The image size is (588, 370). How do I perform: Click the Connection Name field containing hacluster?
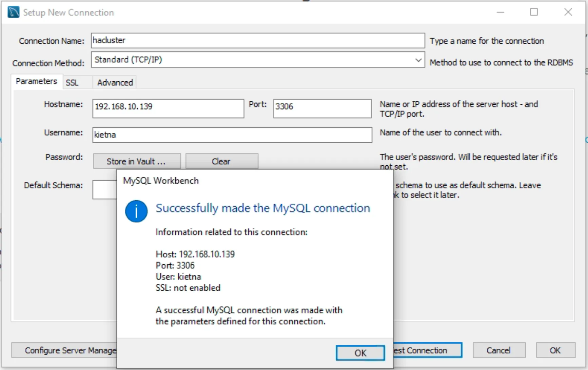point(258,40)
